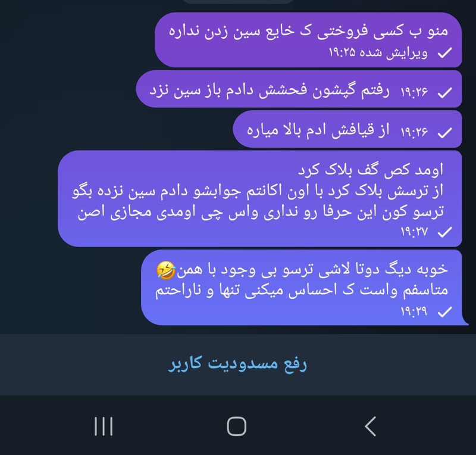This screenshot has height=455, width=476.
Task: Tap the 19:29 timestamp
Action: point(414,311)
